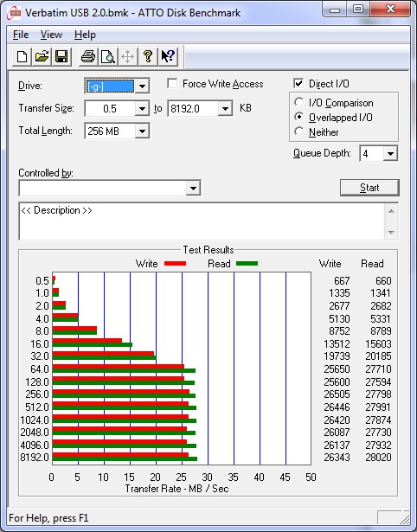Click the read value 27991
This screenshot has width=417, height=532.
(378, 407)
